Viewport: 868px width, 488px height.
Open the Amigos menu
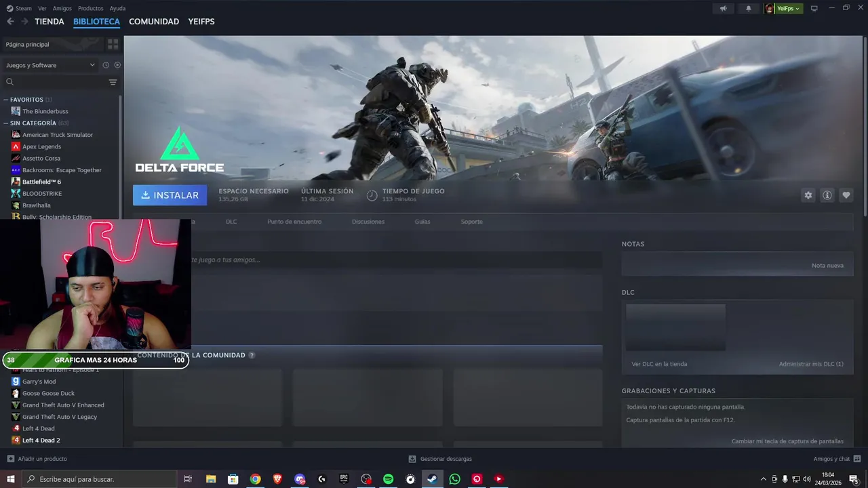pos(62,8)
